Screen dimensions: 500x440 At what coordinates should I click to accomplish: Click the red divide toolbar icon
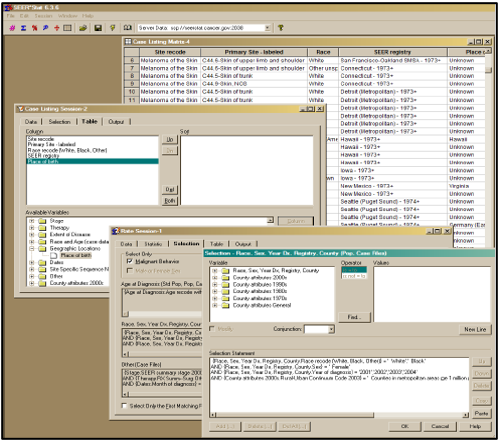56,28
